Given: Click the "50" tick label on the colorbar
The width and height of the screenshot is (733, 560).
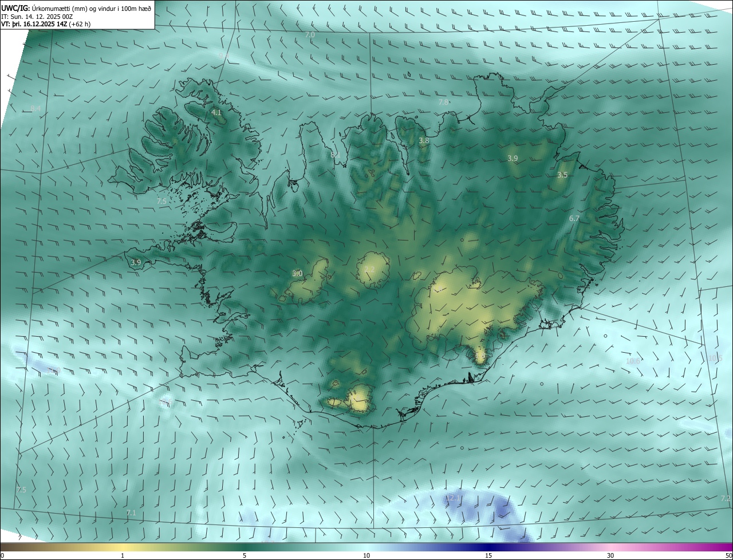Looking at the screenshot, I should 728,555.
